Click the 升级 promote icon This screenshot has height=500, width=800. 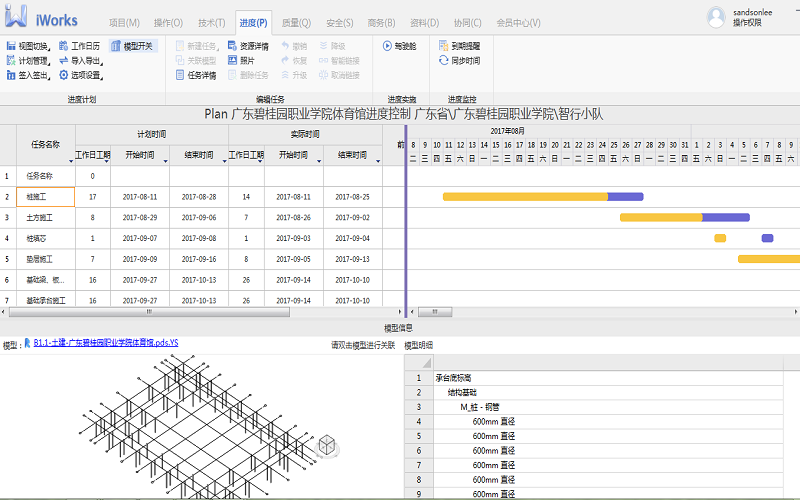pos(285,75)
